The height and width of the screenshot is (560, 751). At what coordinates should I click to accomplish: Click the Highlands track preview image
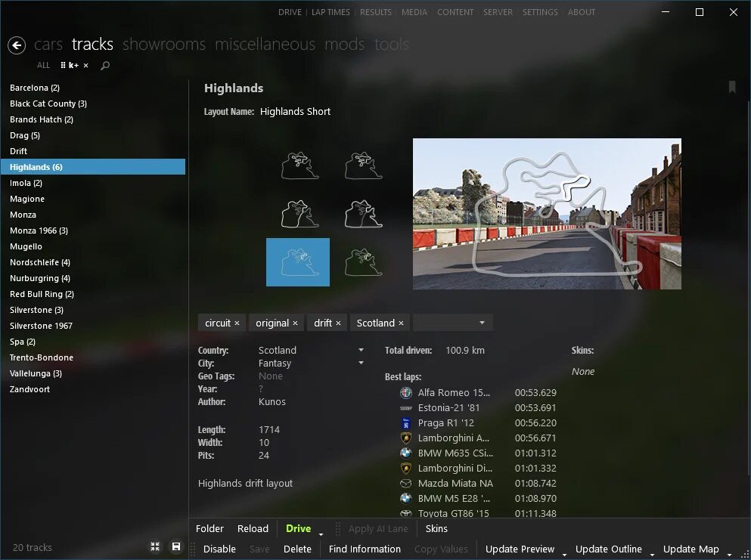(547, 213)
